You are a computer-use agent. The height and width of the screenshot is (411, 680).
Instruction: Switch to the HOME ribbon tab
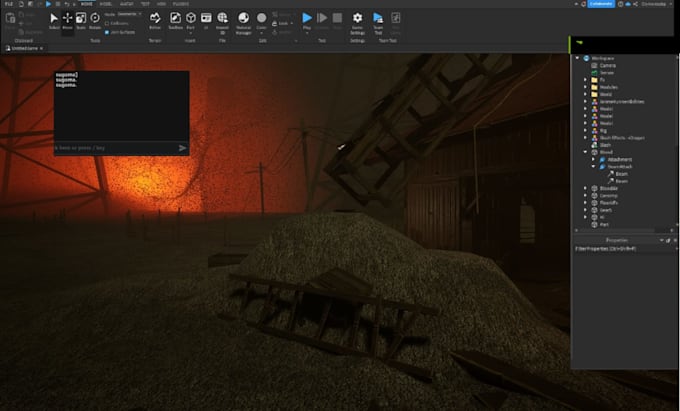[87, 4]
